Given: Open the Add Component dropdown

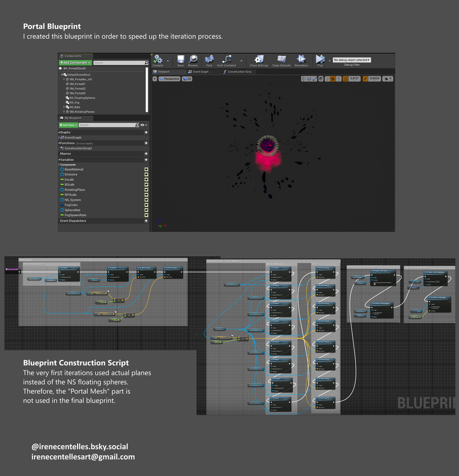Looking at the screenshot, I should pos(75,63).
